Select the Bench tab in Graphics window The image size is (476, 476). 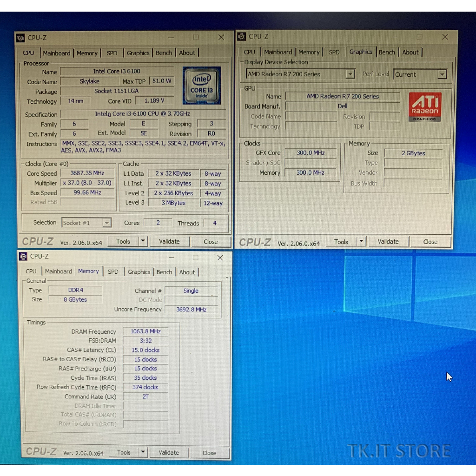387,52
